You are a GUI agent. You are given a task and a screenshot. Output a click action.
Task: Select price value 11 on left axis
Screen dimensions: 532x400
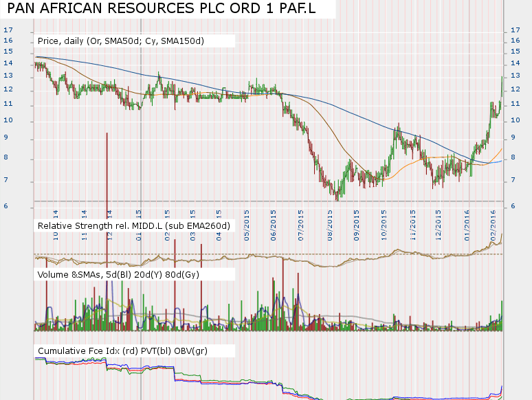point(8,104)
